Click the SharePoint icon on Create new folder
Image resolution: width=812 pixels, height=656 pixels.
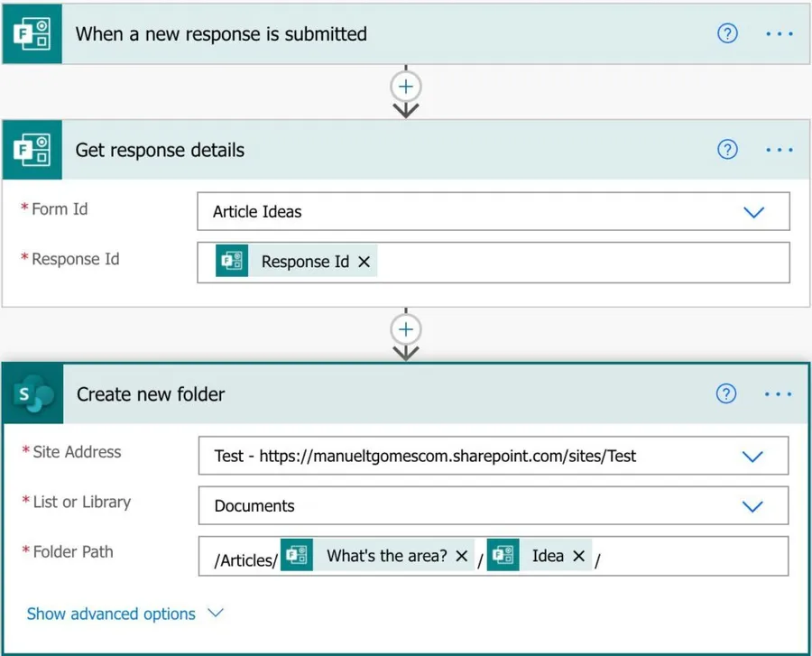point(33,394)
